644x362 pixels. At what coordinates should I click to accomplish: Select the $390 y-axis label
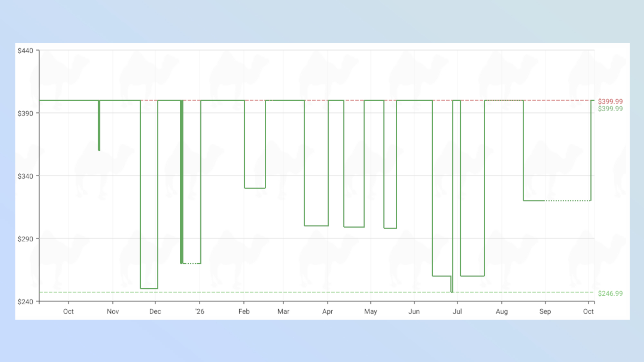click(x=25, y=113)
